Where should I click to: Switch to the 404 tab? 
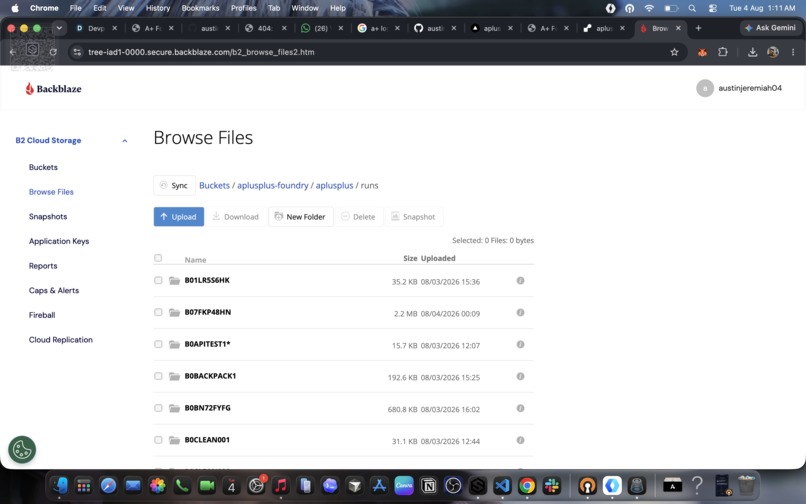pyautogui.click(x=264, y=28)
